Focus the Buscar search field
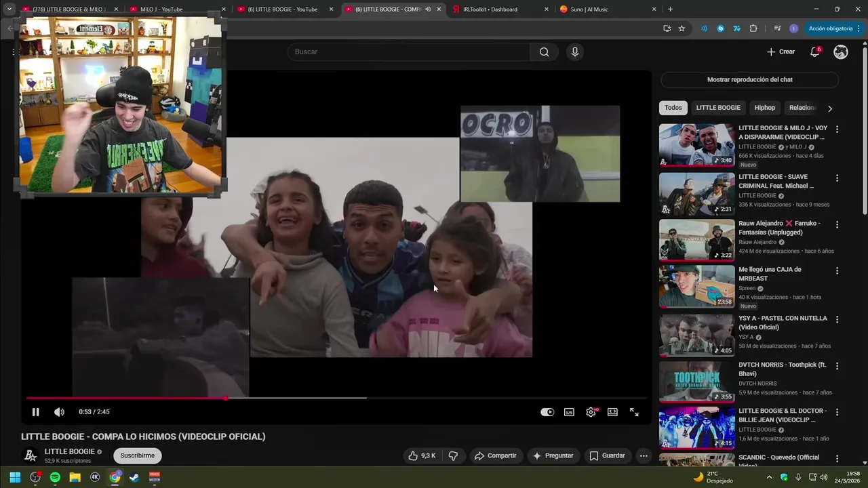 409,52
